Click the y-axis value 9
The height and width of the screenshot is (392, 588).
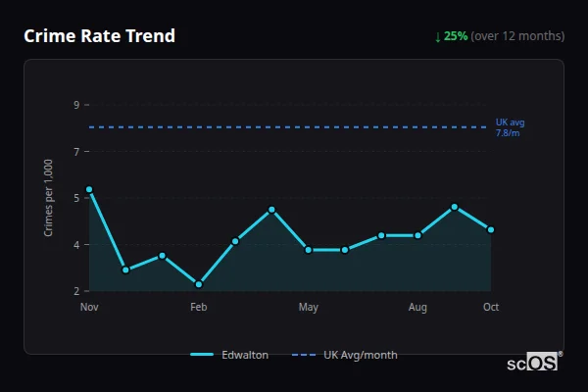76,105
